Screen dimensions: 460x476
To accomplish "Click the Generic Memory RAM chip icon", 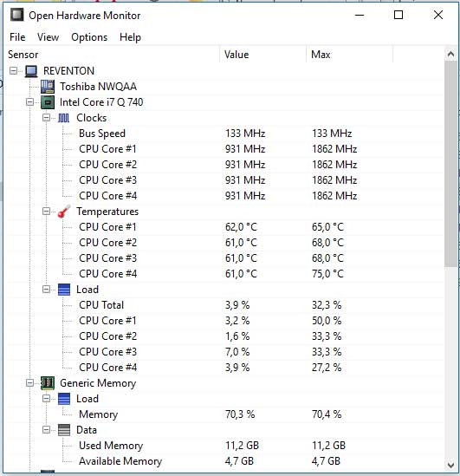I will pos(48,383).
